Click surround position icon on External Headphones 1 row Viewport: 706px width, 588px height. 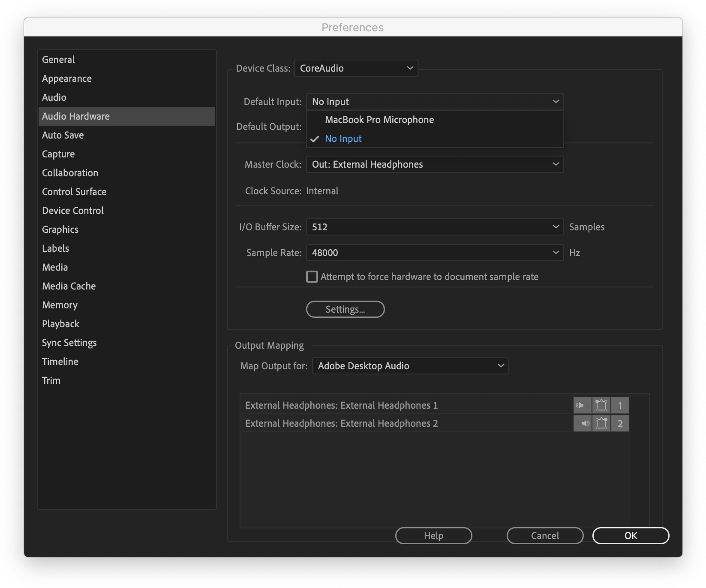coord(601,405)
